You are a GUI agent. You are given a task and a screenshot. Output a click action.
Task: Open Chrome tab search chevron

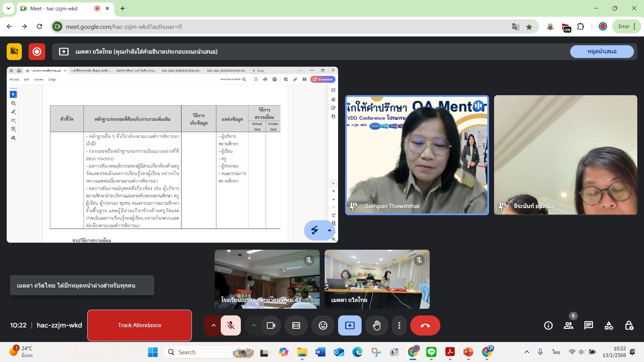(x=8, y=8)
